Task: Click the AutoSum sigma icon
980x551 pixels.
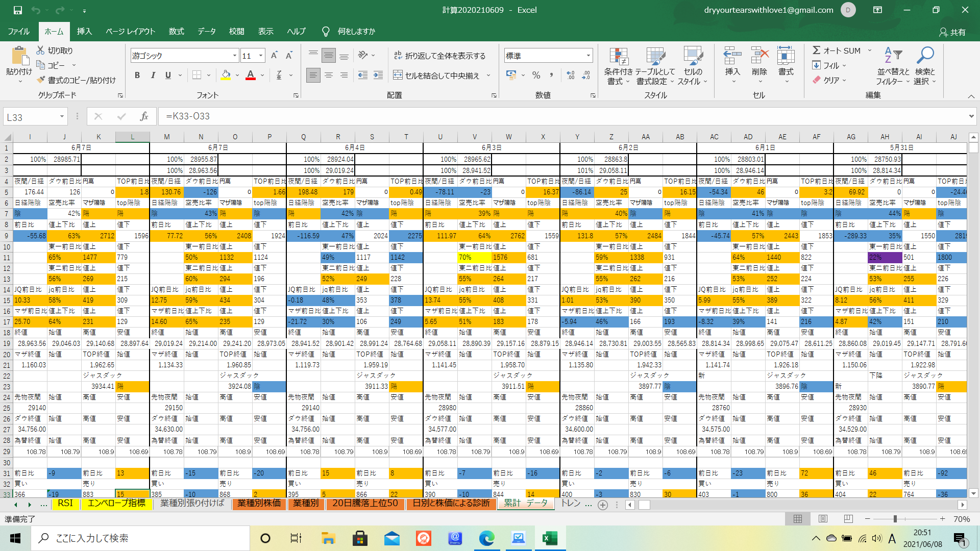Action: click(x=817, y=50)
